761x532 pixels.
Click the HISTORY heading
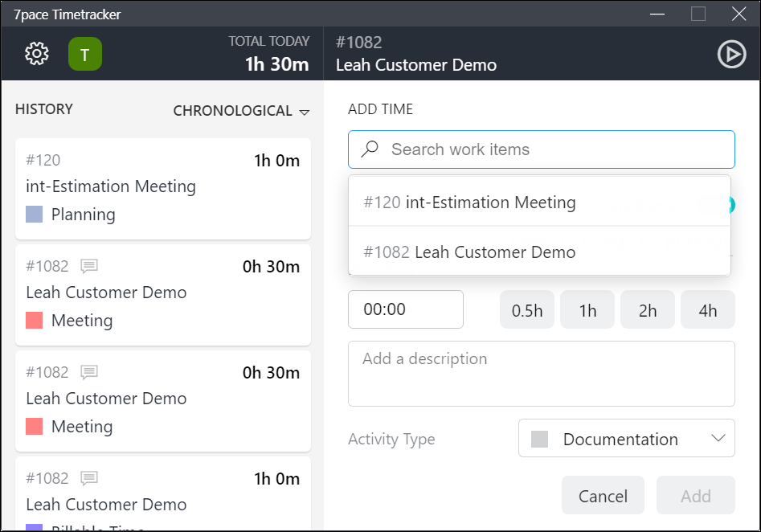tap(43, 108)
